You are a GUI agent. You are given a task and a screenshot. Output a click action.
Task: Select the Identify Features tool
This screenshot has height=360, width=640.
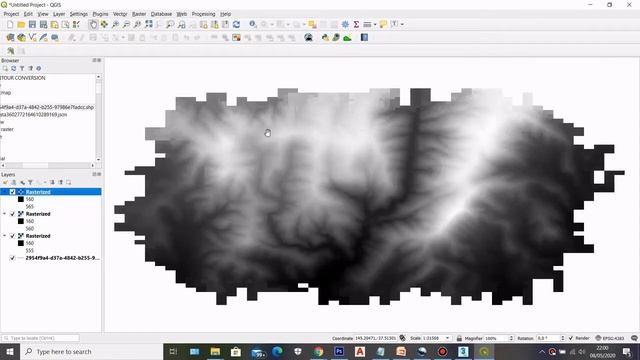253,24
